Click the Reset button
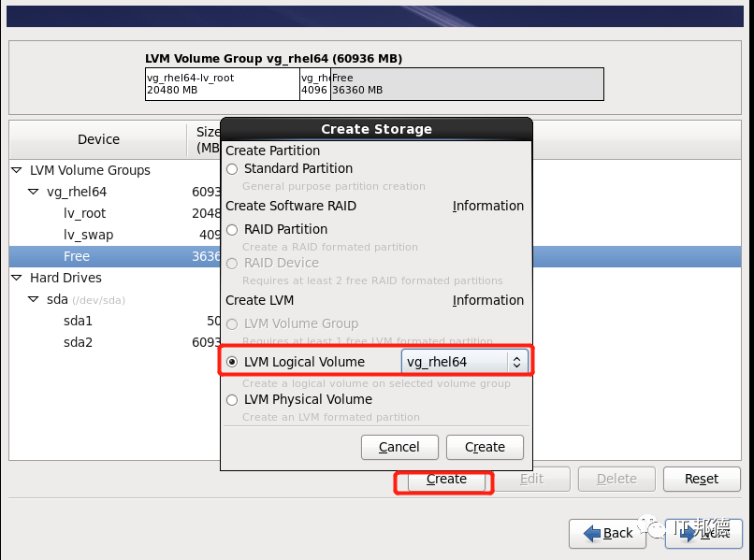This screenshot has height=560, width=754. (702, 479)
